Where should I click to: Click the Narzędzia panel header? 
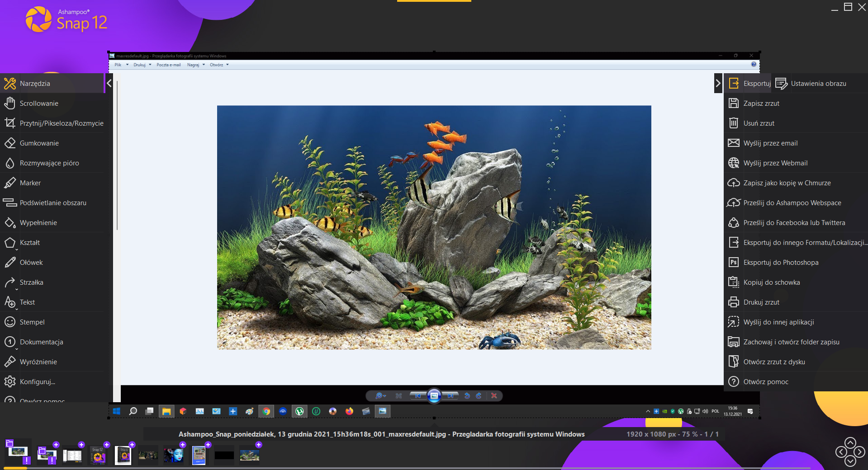pyautogui.click(x=52, y=84)
